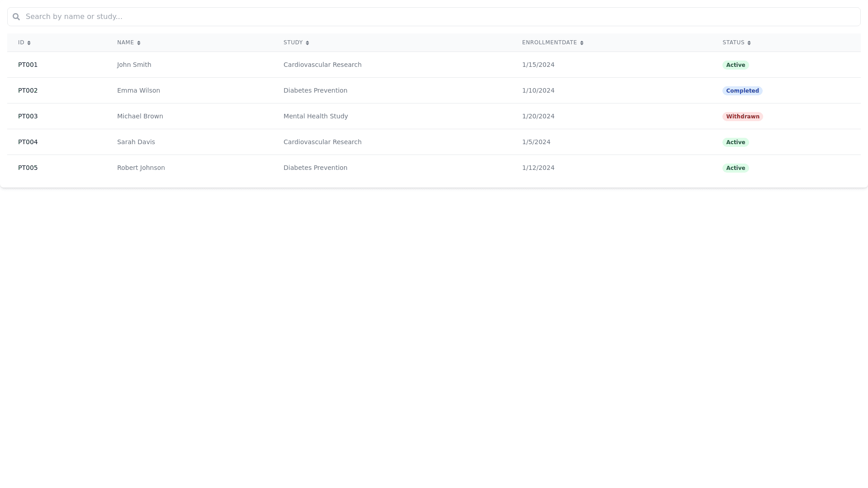Screen dimensions: 868x488
Task: Click Active badge in Robert Johnson row
Action: pyautogui.click(x=736, y=168)
